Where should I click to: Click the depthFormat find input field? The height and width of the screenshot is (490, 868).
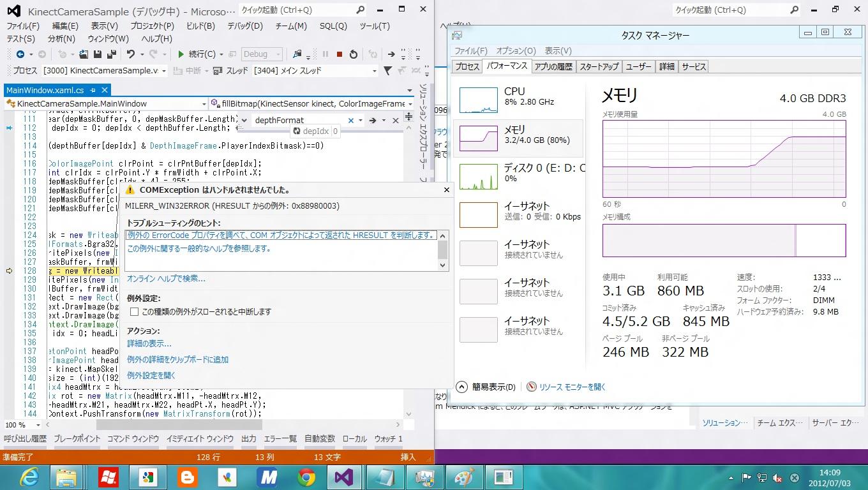pos(299,120)
